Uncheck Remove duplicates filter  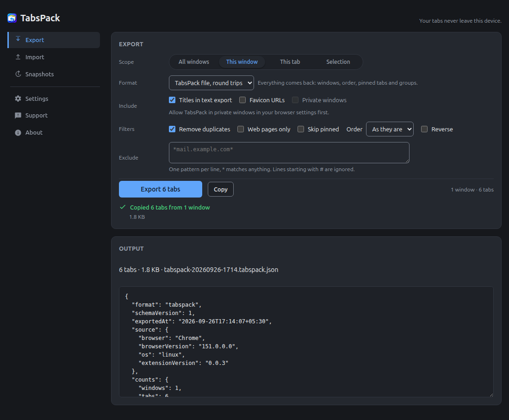point(172,129)
